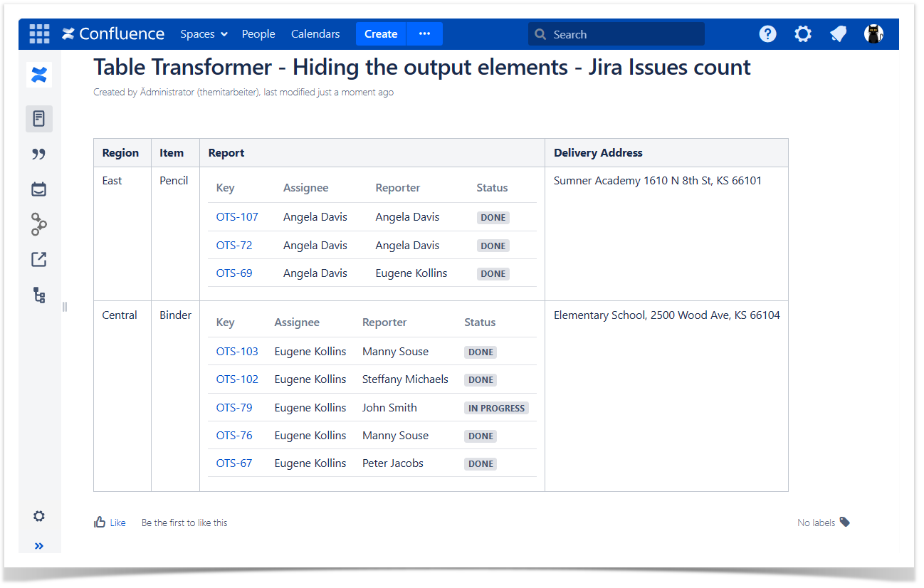Open the app switcher grid icon

point(39,33)
